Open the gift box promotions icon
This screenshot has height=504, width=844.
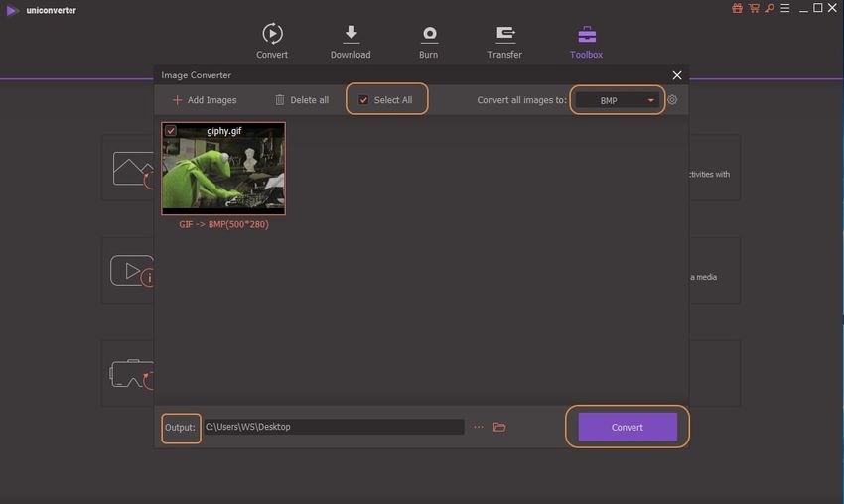[x=737, y=8]
